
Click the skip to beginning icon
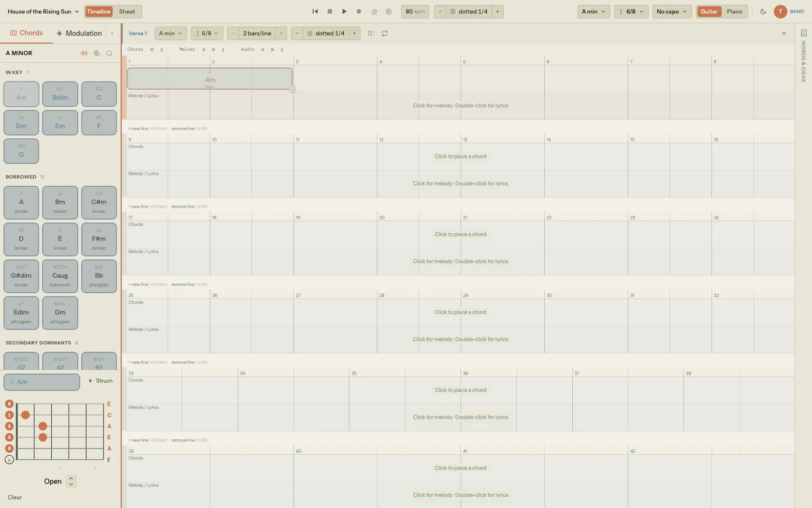[x=315, y=12]
